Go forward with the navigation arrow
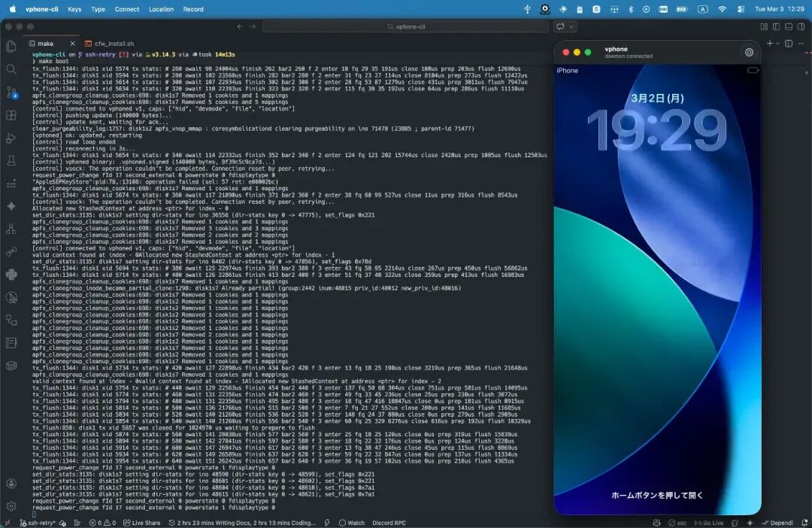 tap(253, 26)
